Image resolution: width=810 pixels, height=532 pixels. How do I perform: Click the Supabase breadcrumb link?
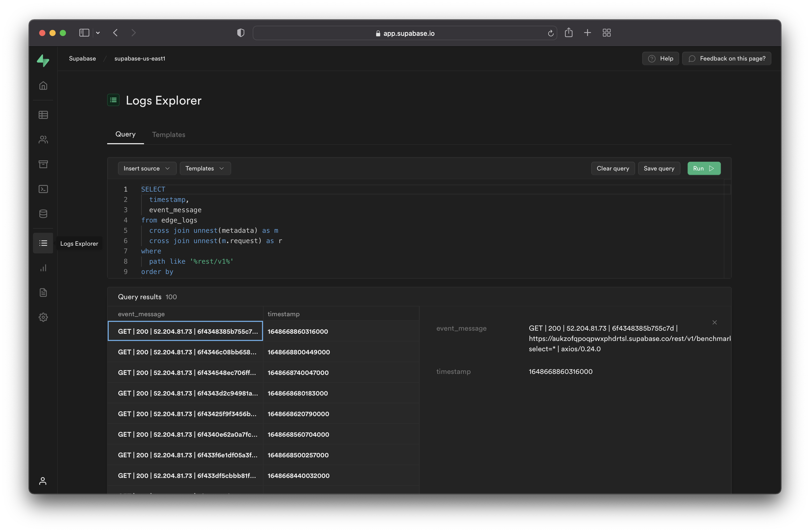82,58
